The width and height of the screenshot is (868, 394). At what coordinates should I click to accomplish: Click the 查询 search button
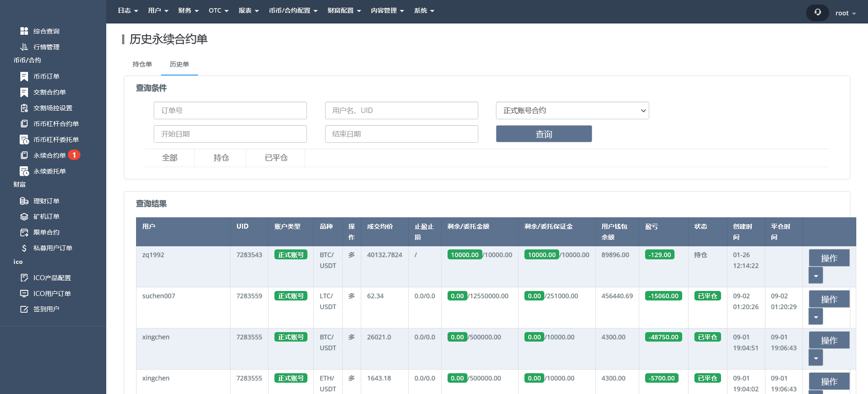[544, 134]
